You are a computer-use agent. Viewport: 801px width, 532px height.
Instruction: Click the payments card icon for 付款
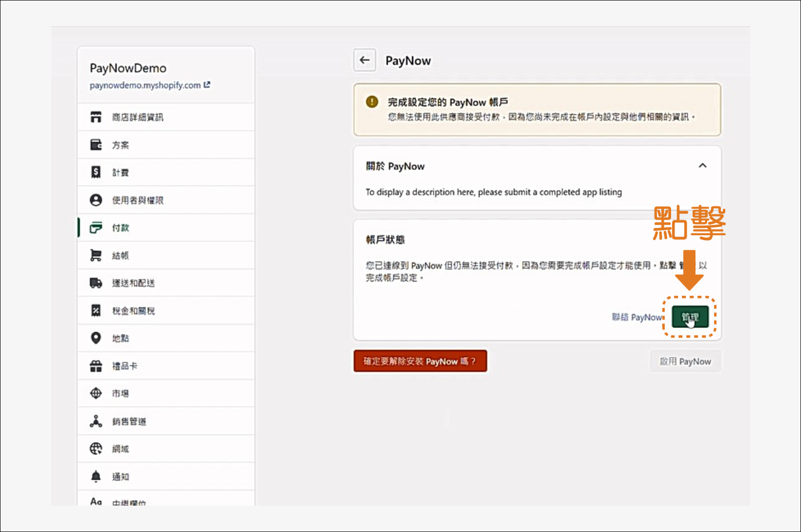(96, 227)
